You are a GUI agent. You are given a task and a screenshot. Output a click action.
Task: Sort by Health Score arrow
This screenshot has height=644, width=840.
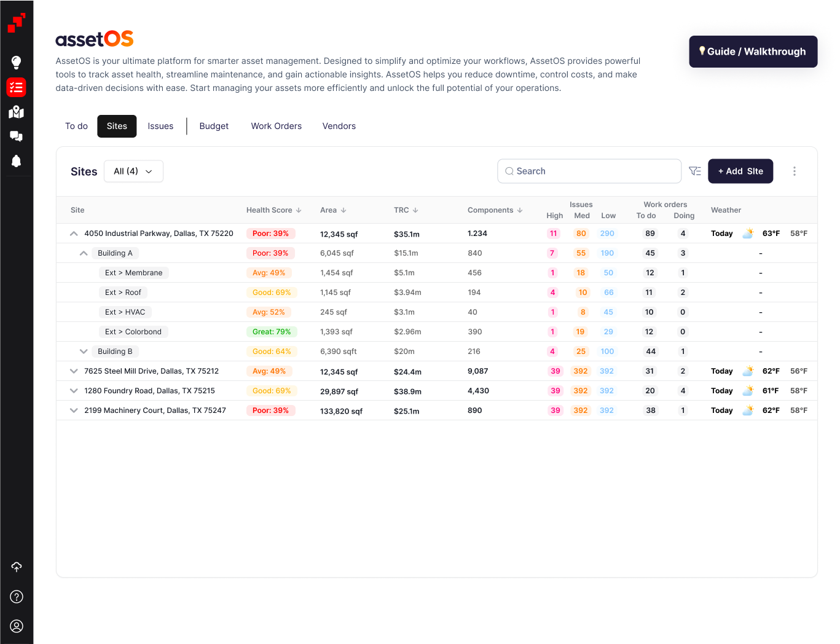pyautogui.click(x=299, y=210)
